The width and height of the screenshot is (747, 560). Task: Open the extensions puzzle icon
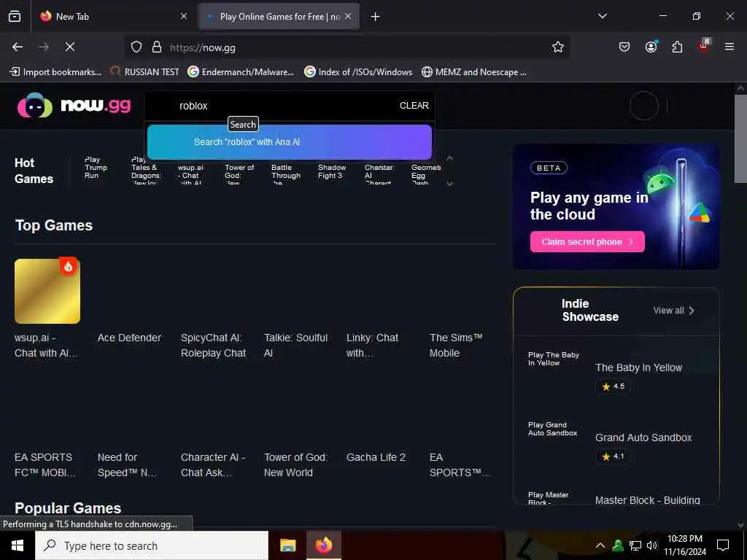pos(677,47)
